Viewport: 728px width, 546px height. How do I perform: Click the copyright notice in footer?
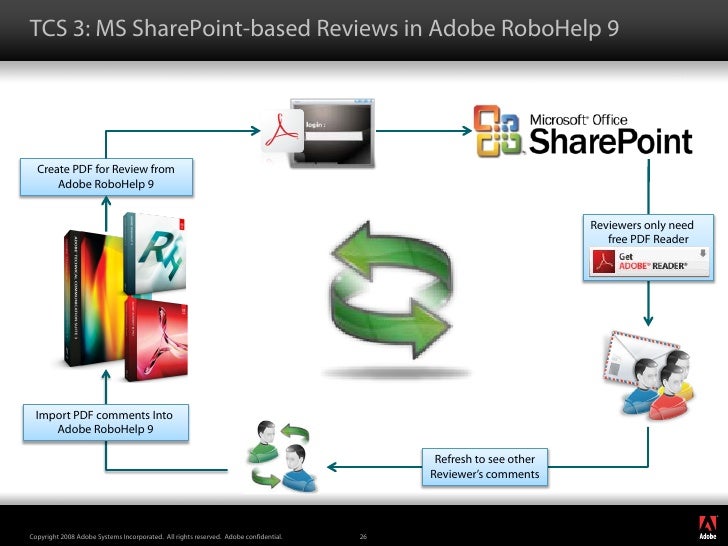pyautogui.click(x=156, y=536)
